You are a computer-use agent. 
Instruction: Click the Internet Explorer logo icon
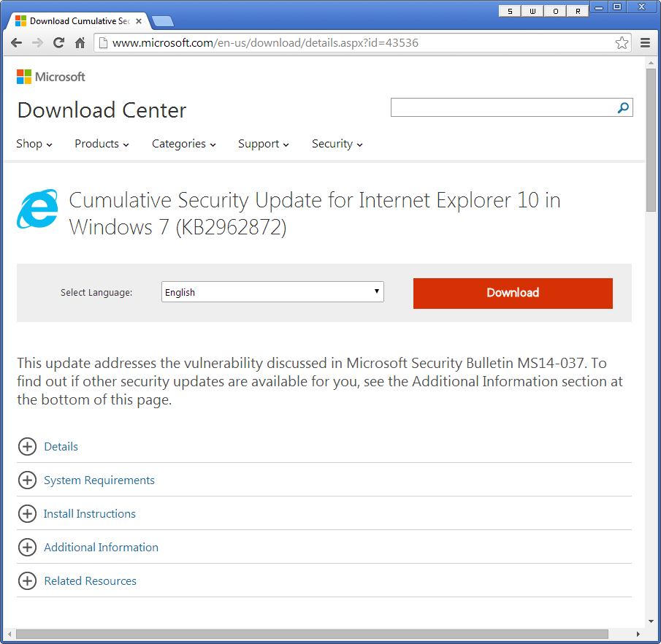click(x=37, y=210)
